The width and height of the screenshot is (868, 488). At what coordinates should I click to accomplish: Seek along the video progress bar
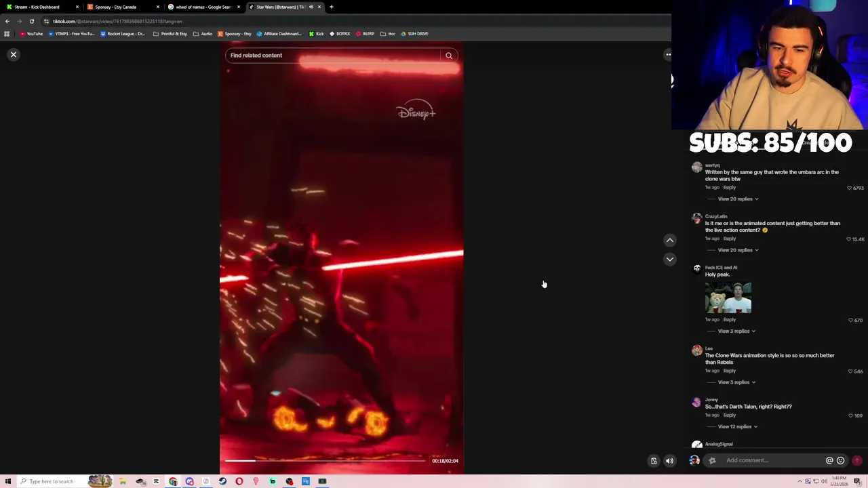(325, 461)
